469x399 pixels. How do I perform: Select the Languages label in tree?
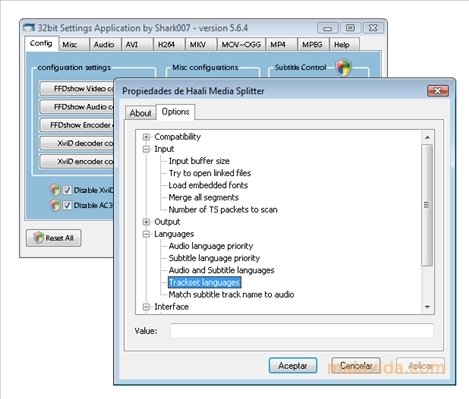174,234
